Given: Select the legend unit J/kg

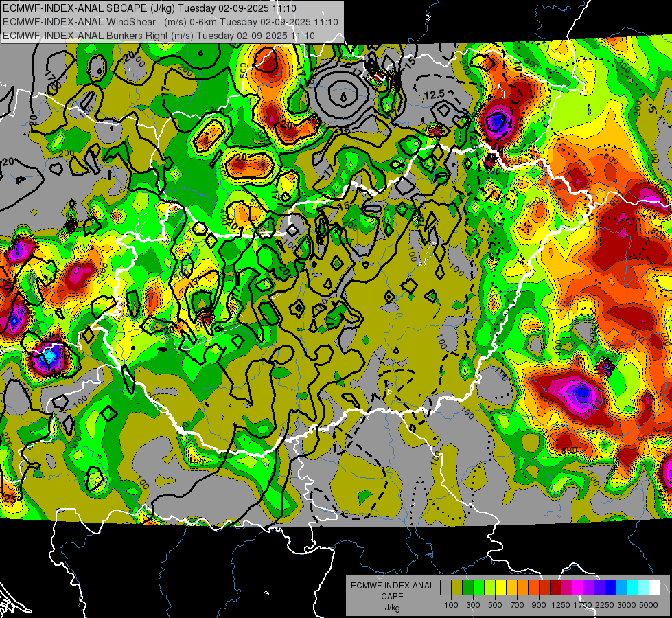Looking at the screenshot, I should 393,608.
